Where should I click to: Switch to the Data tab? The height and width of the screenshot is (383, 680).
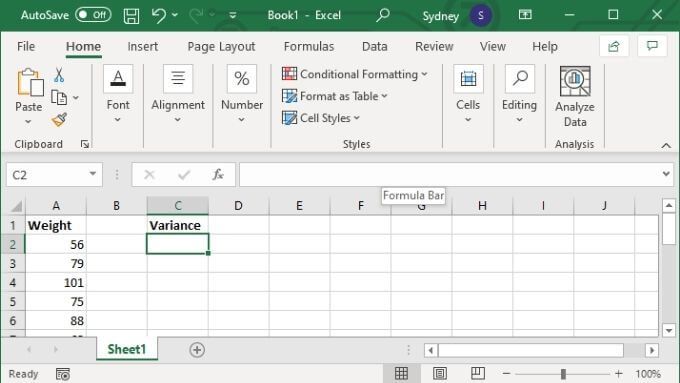point(375,46)
